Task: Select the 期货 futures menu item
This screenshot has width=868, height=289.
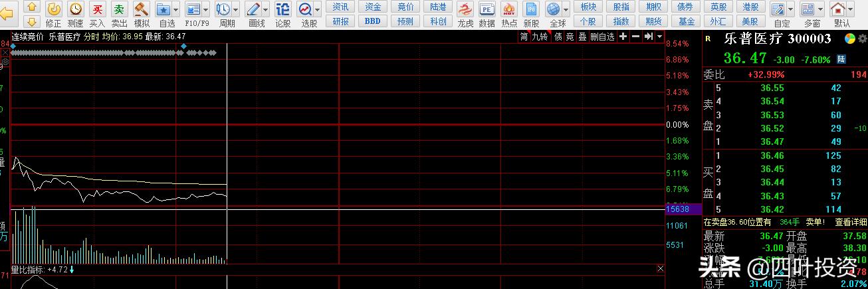Action: pyautogui.click(x=653, y=21)
